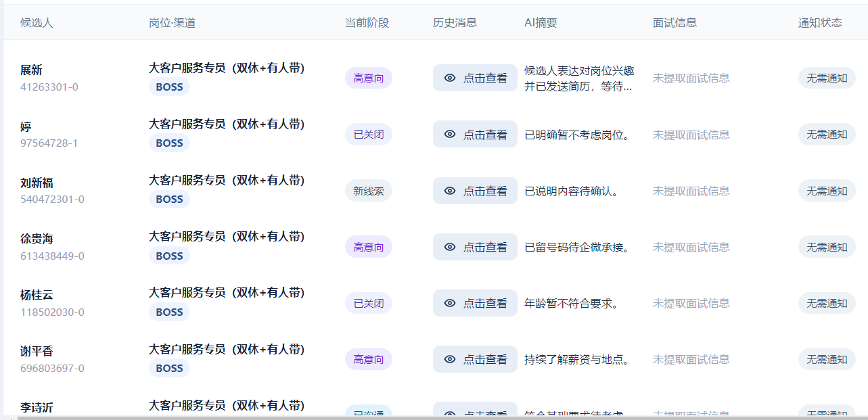Click candidate name 李诗沂
868x420 pixels.
pos(37,407)
